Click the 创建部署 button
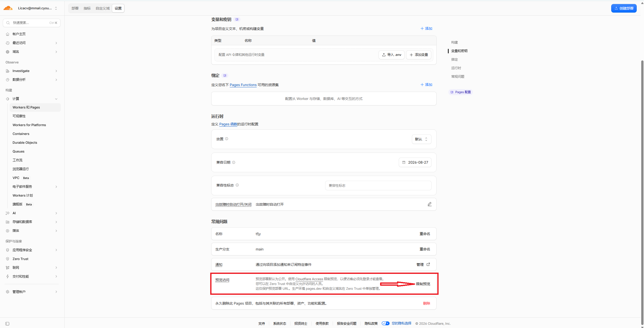This screenshot has height=328, width=644. [624, 8]
